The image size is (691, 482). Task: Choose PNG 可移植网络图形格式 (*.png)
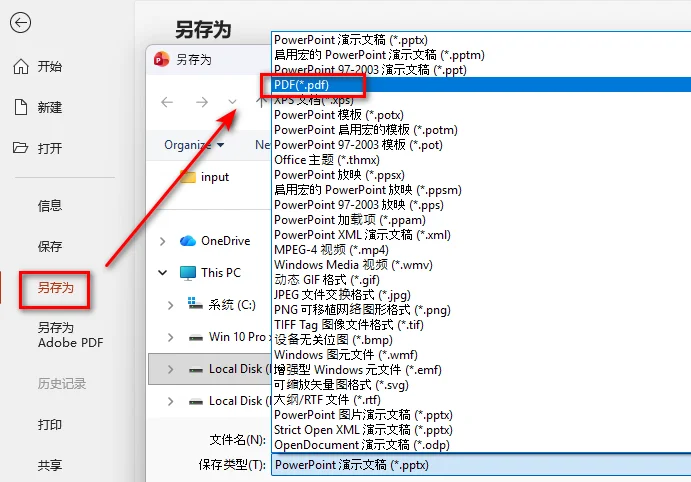(x=481, y=310)
